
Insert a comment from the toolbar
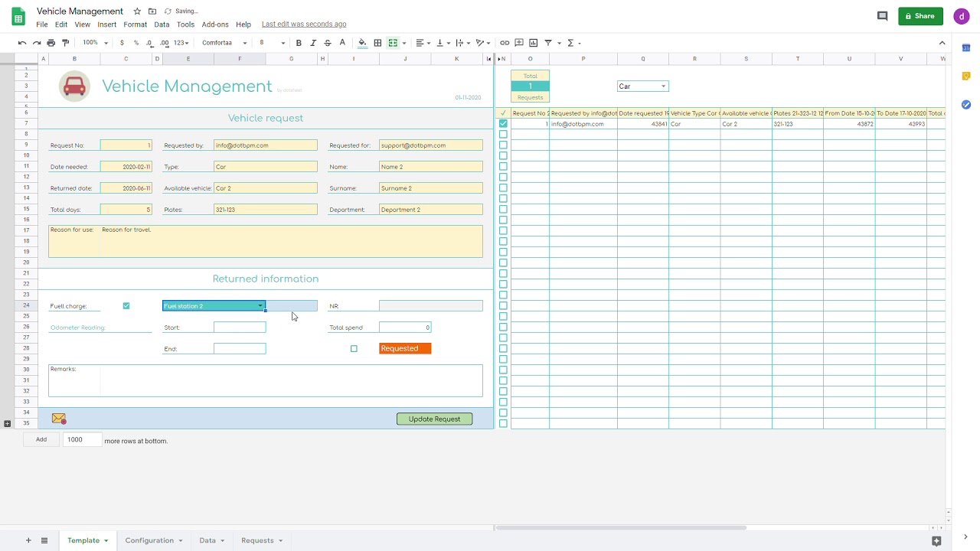point(519,43)
